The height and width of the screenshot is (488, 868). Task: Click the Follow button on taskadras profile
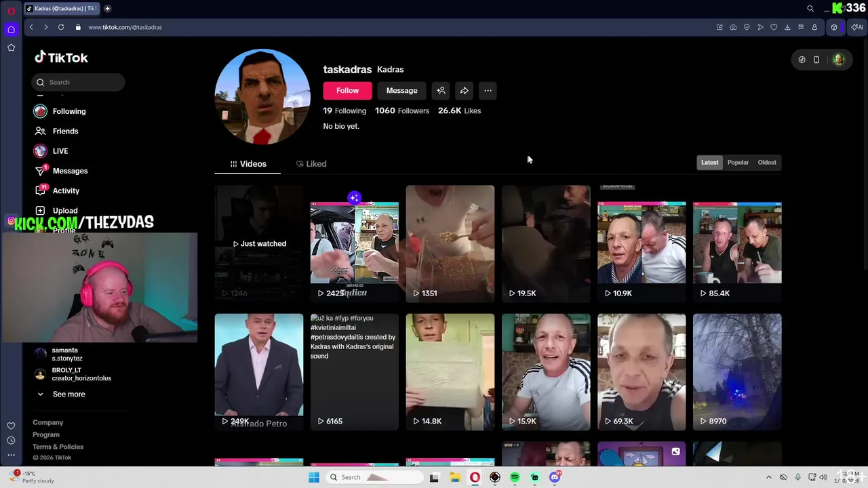[347, 91]
